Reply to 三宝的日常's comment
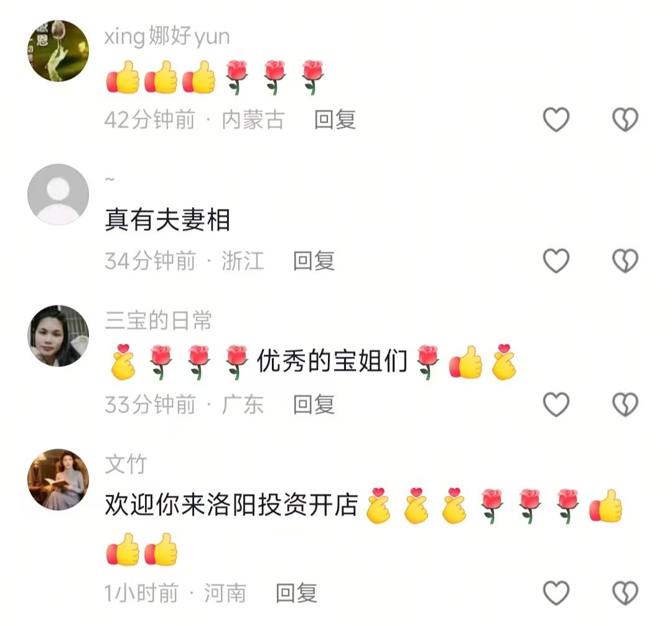672x626 pixels. click(x=314, y=404)
